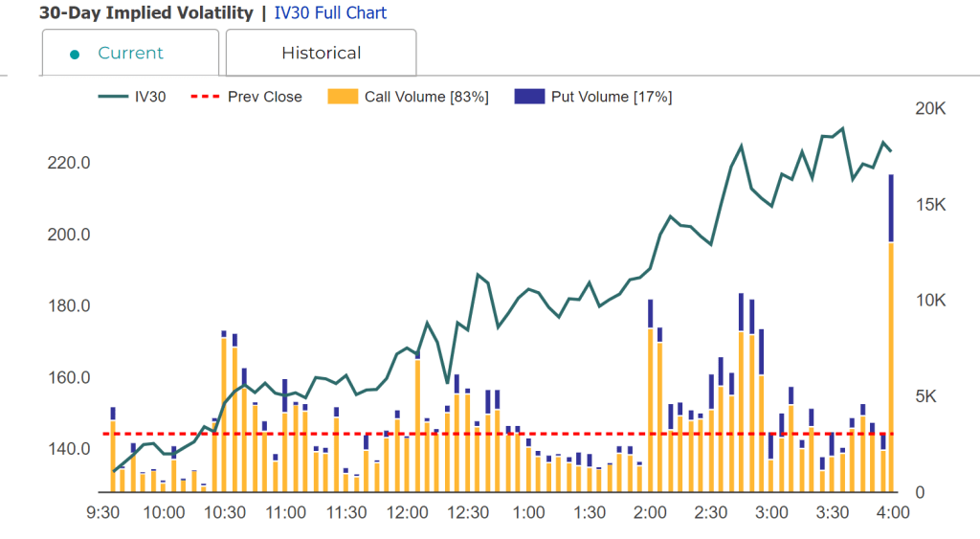This screenshot has height=539, width=980.
Task: Toggle Call Volume [83%] legend entry
Action: coord(409,97)
